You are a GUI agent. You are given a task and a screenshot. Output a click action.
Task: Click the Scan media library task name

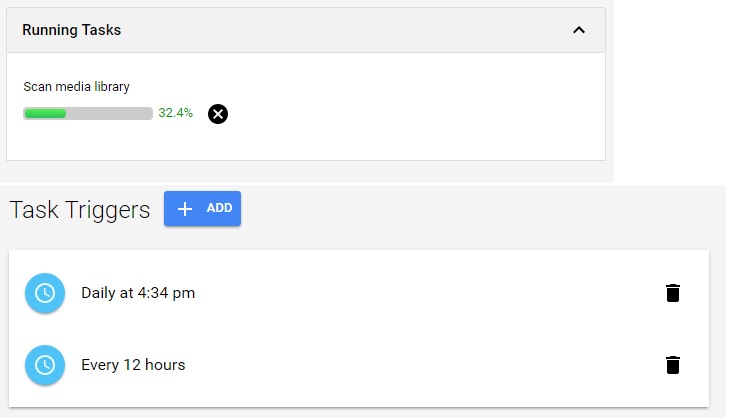[77, 87]
